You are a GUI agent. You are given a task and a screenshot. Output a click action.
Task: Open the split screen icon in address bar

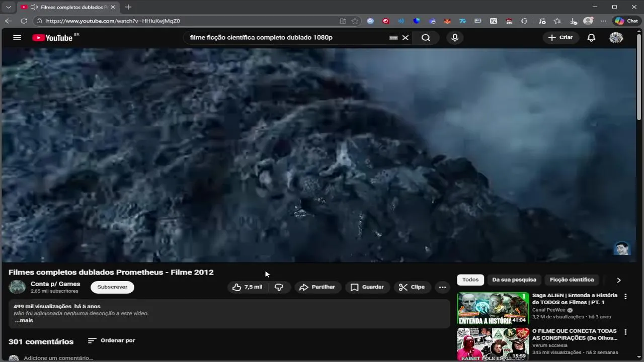(x=343, y=21)
